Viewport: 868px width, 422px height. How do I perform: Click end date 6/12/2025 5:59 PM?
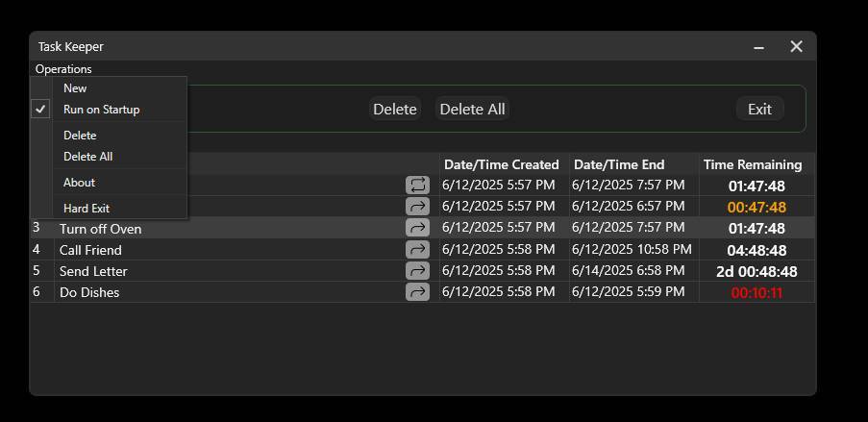pos(629,291)
